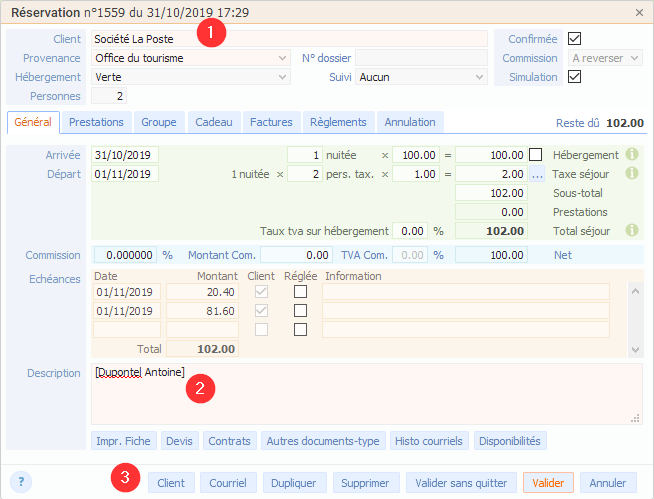
Task: Open help with the question mark icon
Action: click(22, 482)
